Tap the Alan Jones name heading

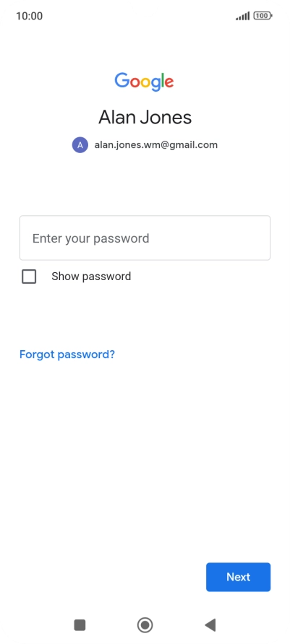(145, 118)
